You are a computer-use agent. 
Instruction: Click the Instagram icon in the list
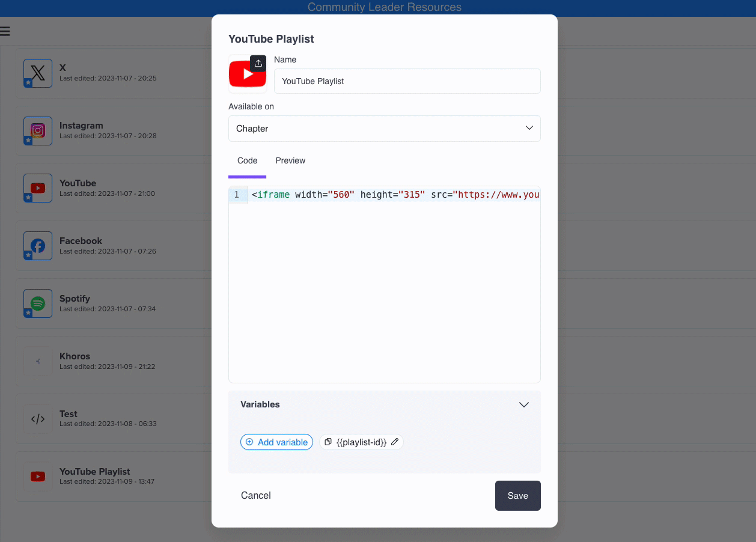37,131
